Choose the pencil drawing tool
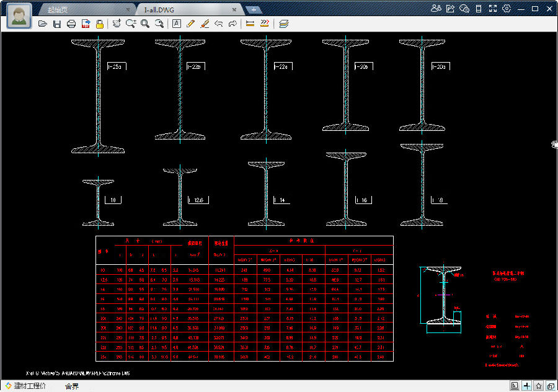Image resolution: width=558 pixels, height=392 pixels. point(190,24)
